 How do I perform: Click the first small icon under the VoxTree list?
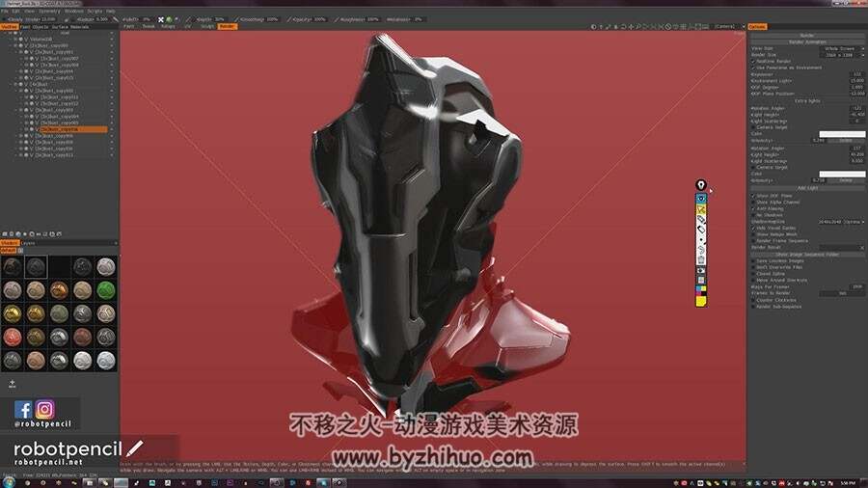click(x=5, y=234)
